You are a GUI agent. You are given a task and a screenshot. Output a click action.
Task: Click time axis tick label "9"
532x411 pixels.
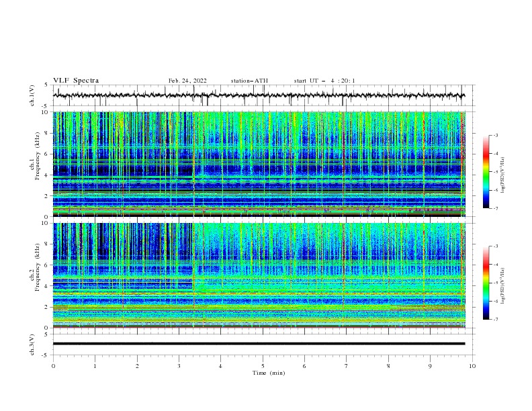[430, 366]
